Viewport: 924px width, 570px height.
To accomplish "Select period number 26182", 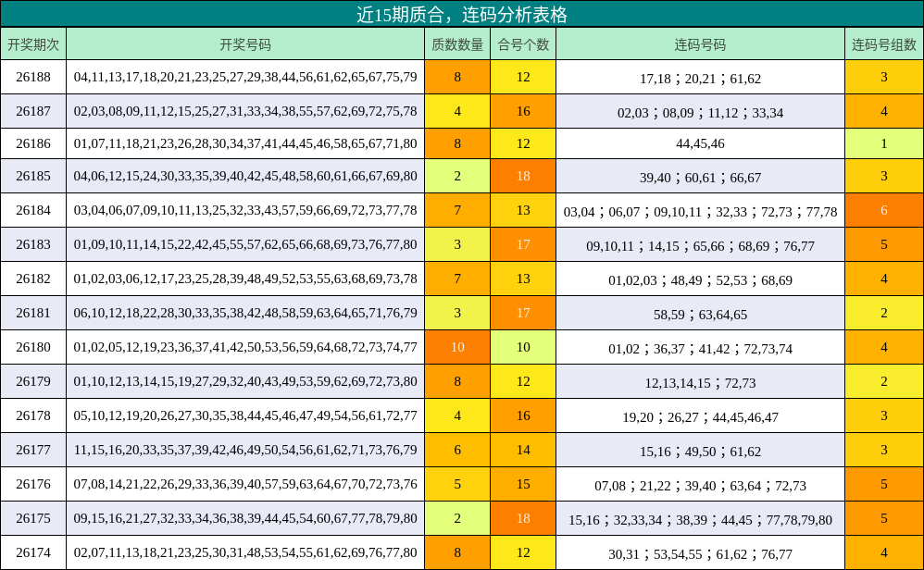I will pyautogui.click(x=33, y=279).
